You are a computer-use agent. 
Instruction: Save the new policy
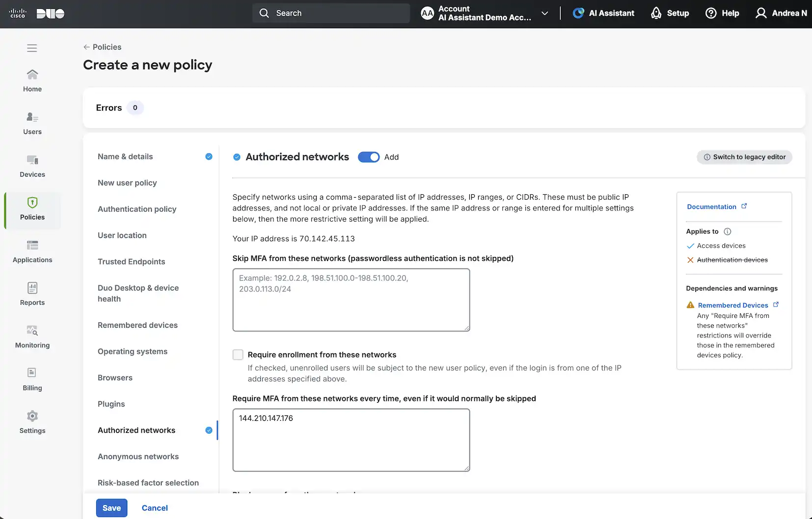click(x=111, y=508)
